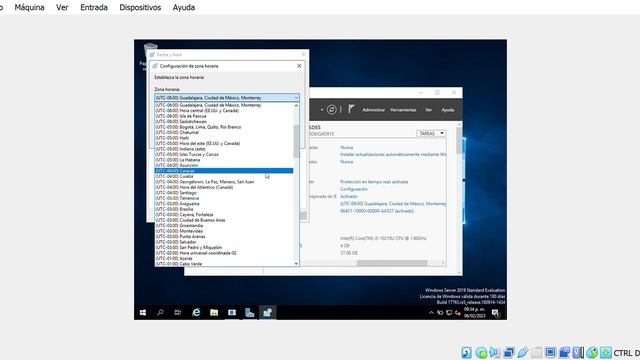This screenshot has height=360, width=640.
Task: Click time zone list scrollbar up arrow
Action: coord(296,105)
